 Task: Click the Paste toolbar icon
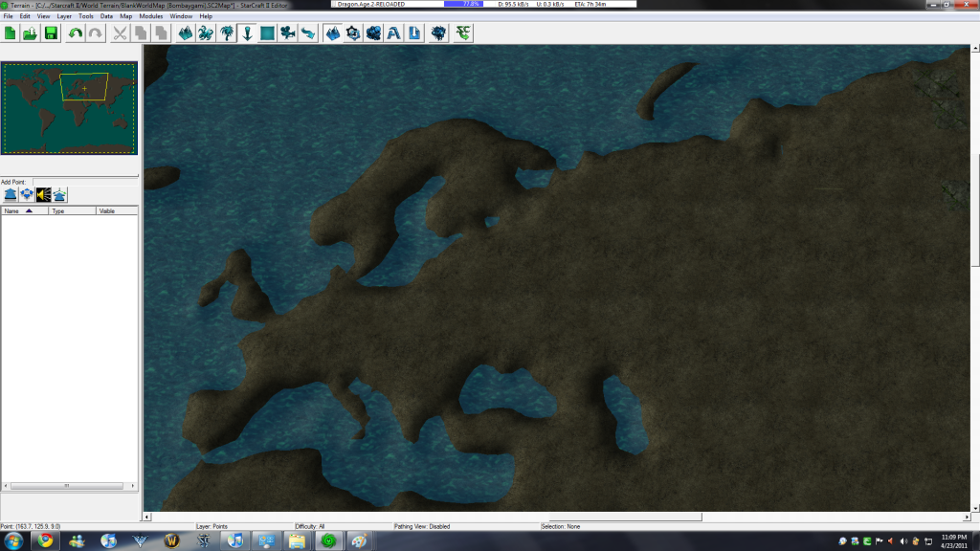[161, 33]
